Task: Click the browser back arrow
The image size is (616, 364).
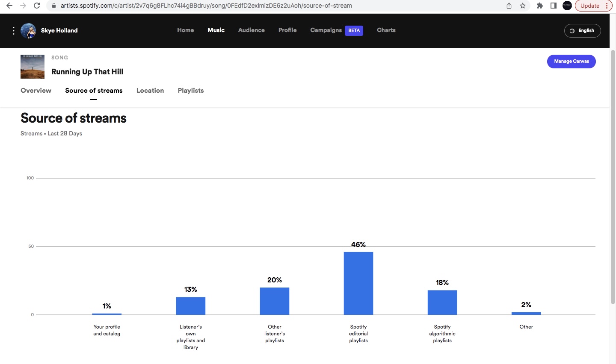Action: (9, 6)
